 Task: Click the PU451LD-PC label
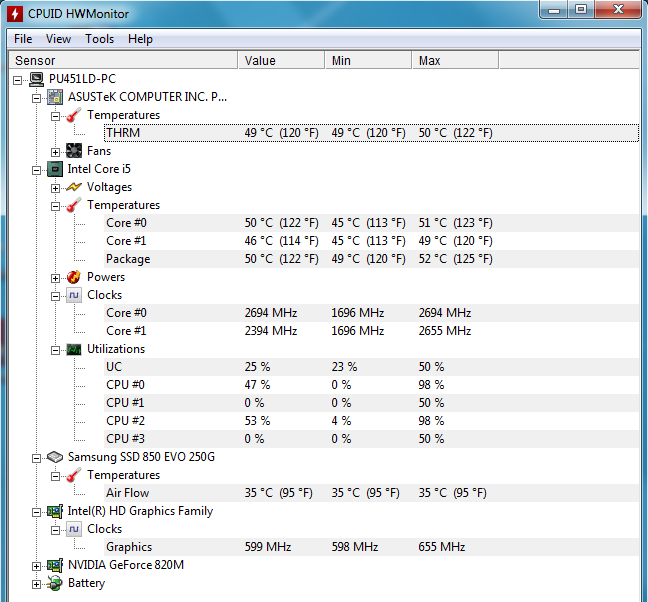tap(82, 79)
